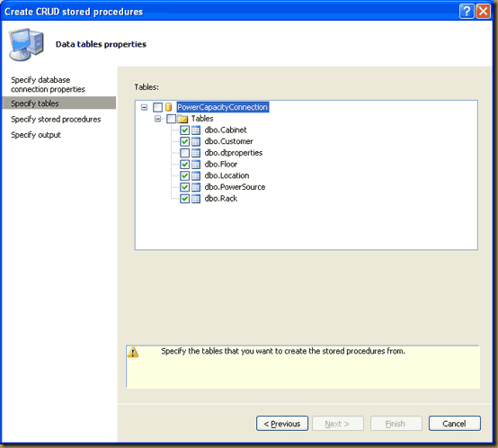Select Specify database connection properties step
The height and width of the screenshot is (448, 498).
(48, 85)
